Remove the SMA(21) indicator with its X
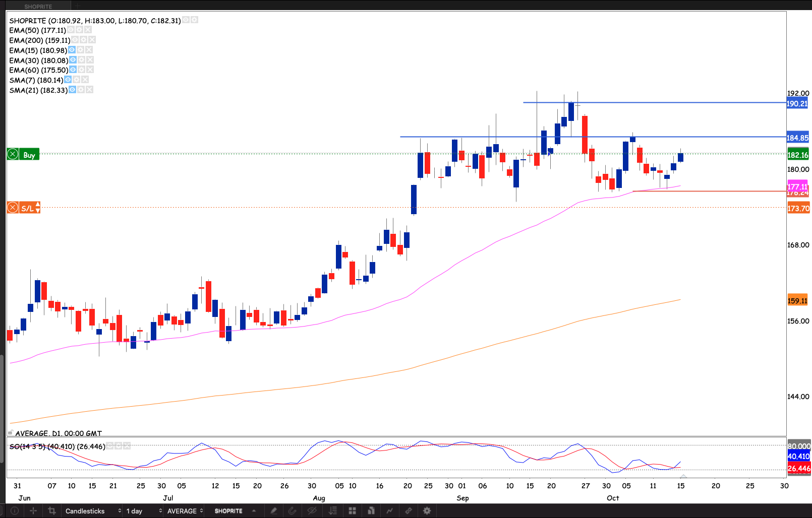 tap(89, 90)
